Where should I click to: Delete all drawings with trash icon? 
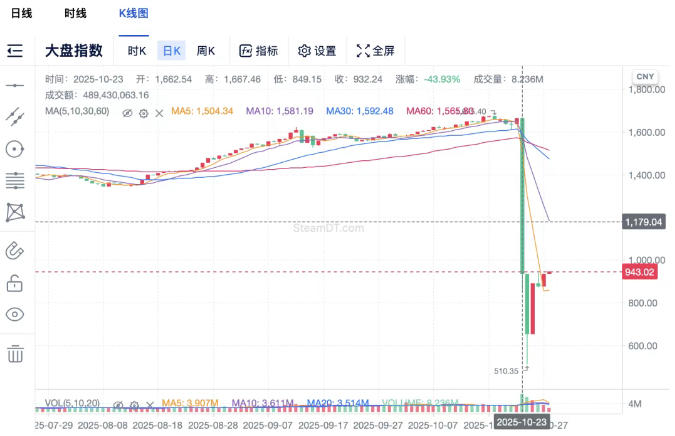tap(15, 354)
